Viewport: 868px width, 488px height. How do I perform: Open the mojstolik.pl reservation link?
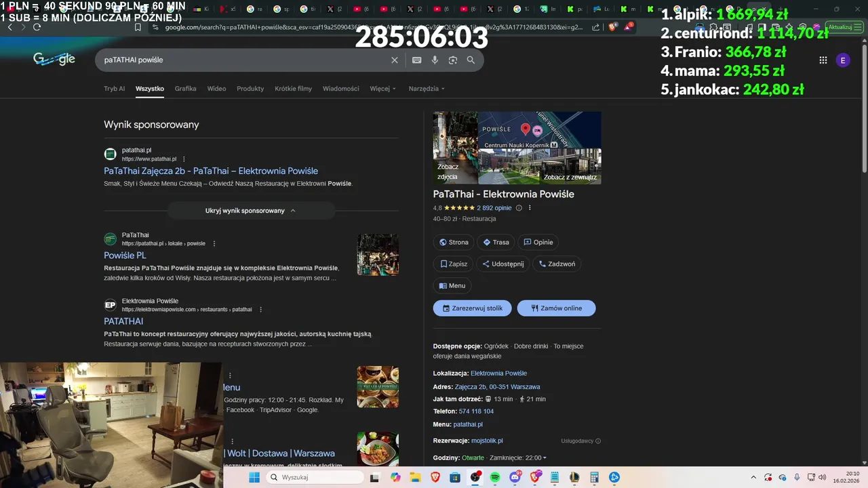[x=487, y=441]
